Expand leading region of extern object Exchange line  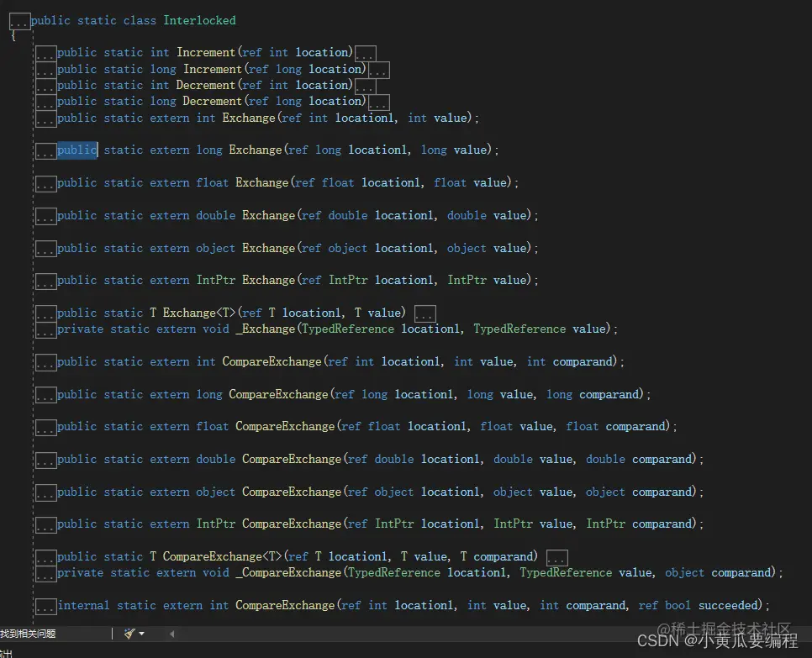45,249
